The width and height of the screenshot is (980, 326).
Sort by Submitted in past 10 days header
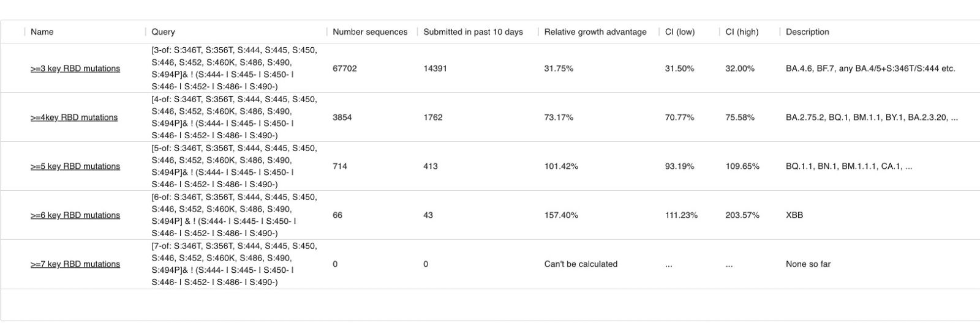click(473, 32)
